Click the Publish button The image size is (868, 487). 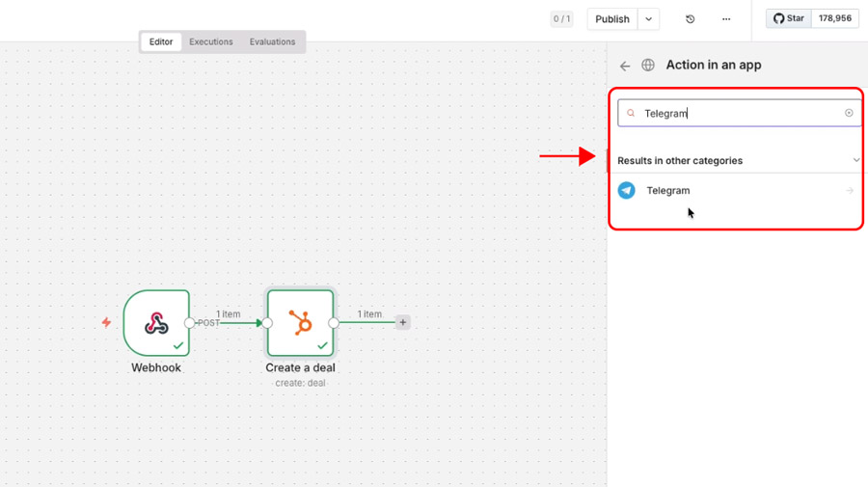[612, 19]
